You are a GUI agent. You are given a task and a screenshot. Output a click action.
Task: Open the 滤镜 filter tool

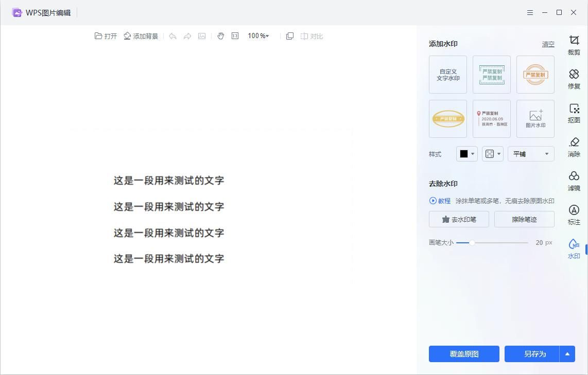(574, 181)
